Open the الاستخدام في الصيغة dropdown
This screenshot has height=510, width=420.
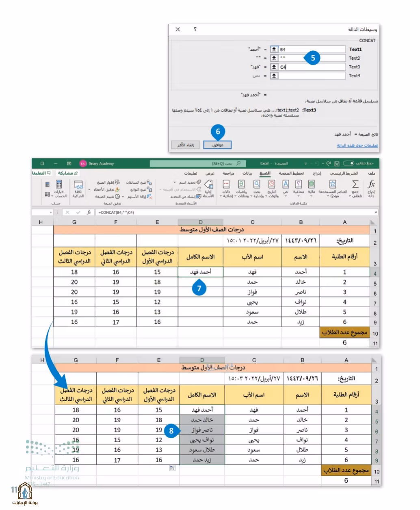180,189
